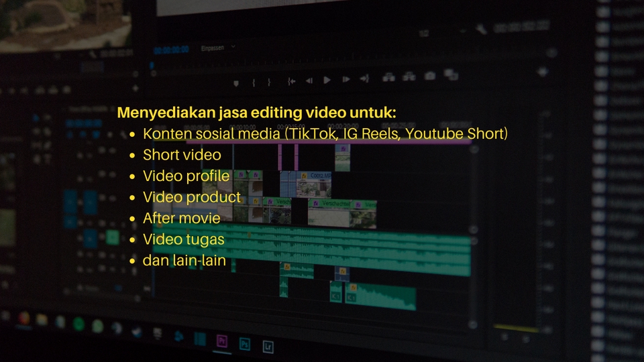The image size is (644, 362).
Task: Click the blue playhead marker in monitor
Action: (x=152, y=66)
